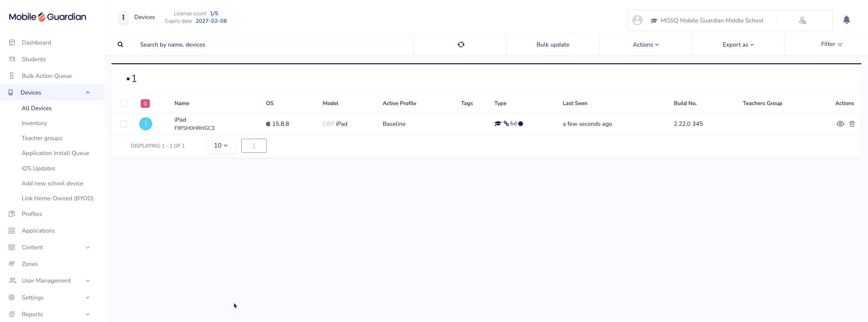The image size is (868, 322).
Task: Open the Export as dropdown
Action: pyautogui.click(x=738, y=45)
